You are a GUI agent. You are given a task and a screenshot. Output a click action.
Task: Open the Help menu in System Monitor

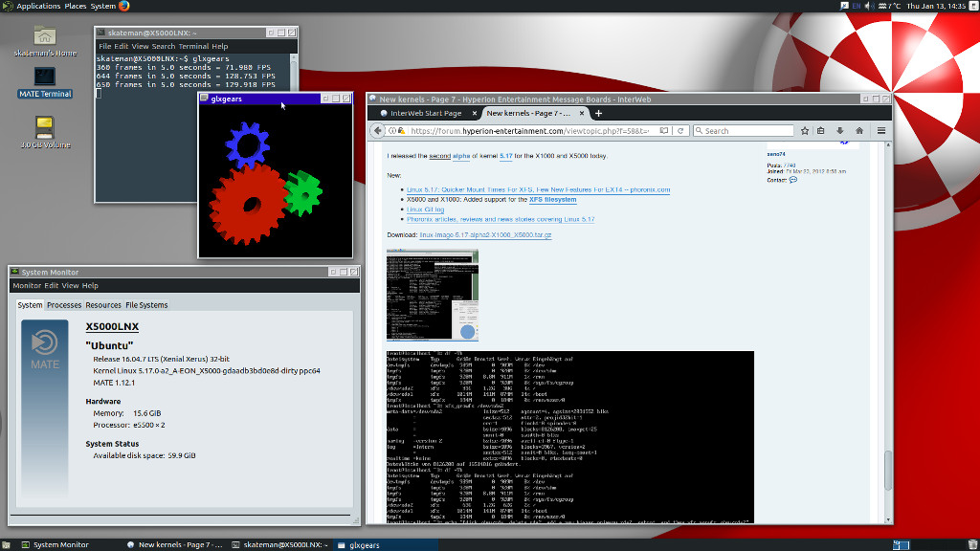pos(90,285)
